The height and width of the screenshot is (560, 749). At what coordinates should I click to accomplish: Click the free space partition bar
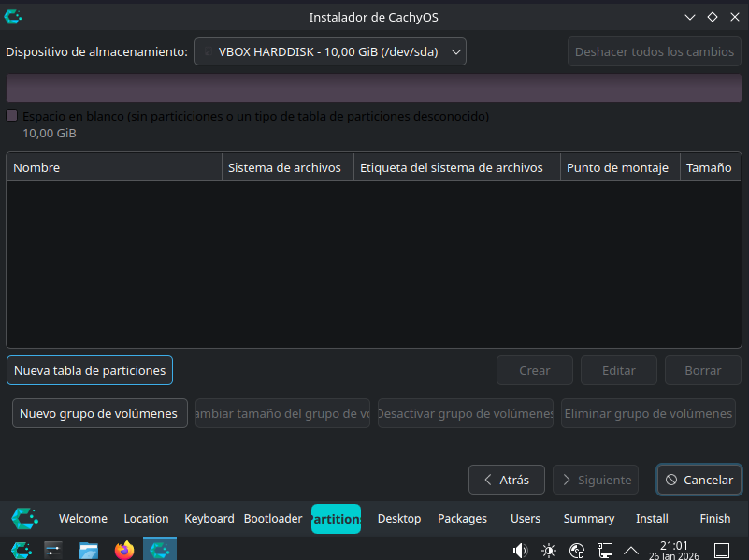(x=374, y=88)
